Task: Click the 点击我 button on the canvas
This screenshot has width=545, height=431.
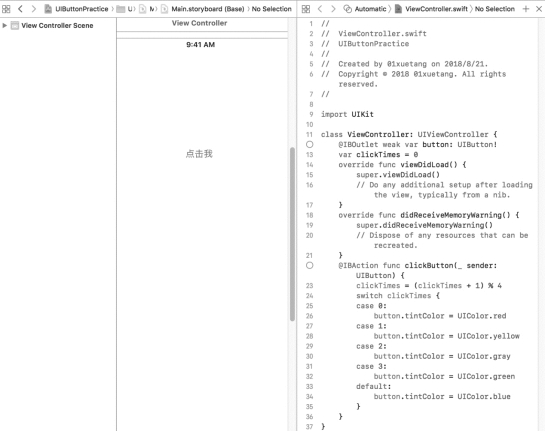Action: point(199,154)
